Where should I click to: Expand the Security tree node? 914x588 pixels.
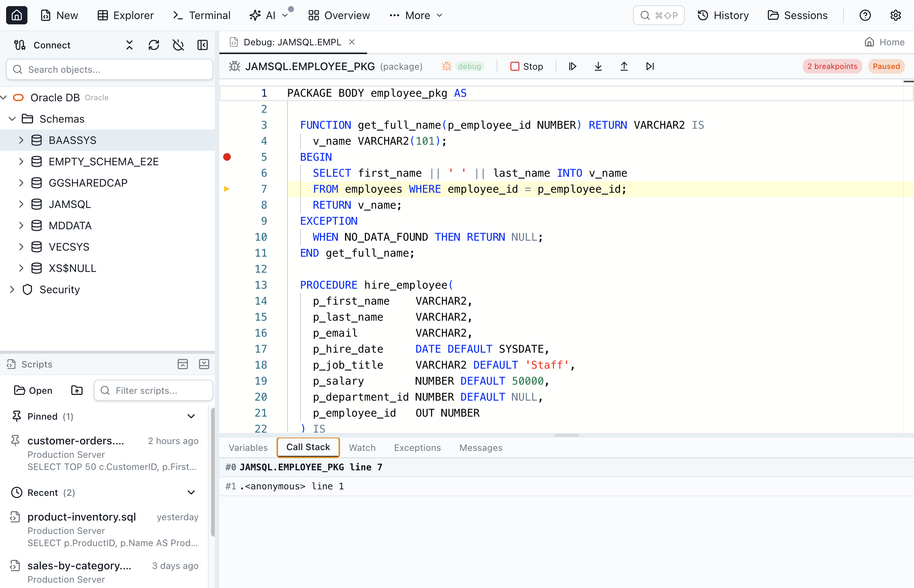12,289
